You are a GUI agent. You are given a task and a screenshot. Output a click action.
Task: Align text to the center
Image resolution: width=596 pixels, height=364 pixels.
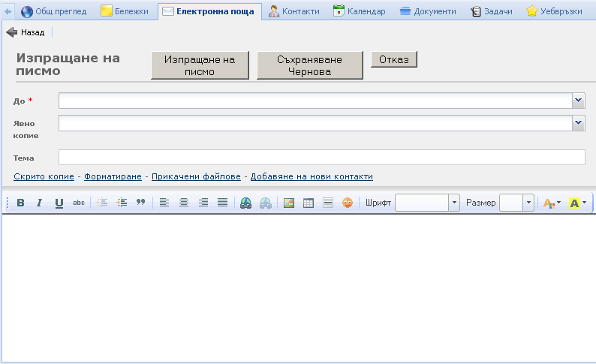click(x=184, y=203)
